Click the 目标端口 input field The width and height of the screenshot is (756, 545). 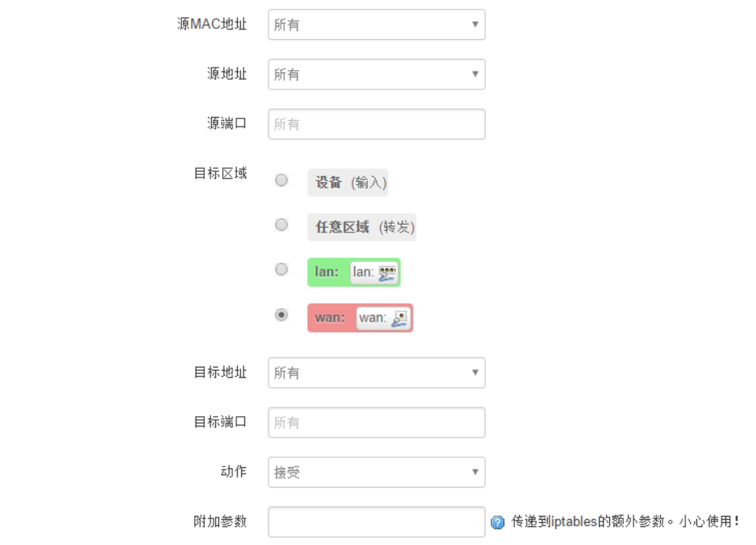pos(376,422)
